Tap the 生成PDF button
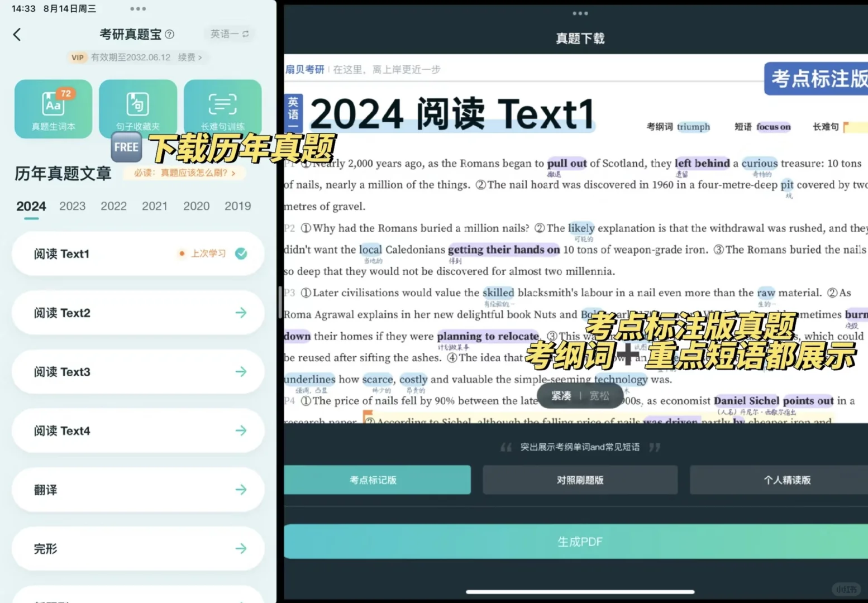The image size is (868, 603). coord(580,541)
